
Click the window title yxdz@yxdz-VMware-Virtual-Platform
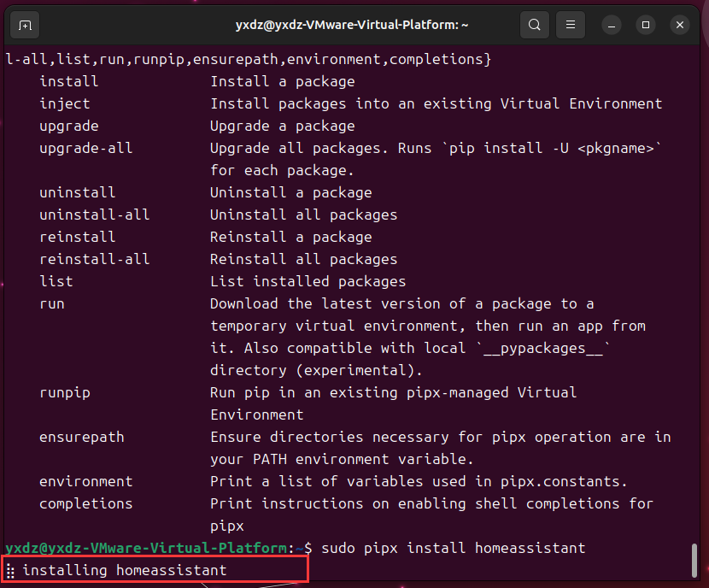(351, 25)
